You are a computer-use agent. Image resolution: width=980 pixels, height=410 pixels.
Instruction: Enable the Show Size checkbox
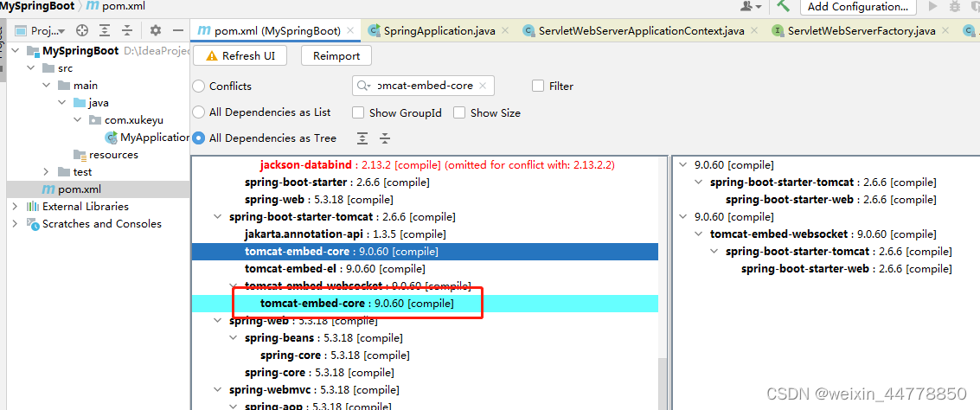[459, 112]
